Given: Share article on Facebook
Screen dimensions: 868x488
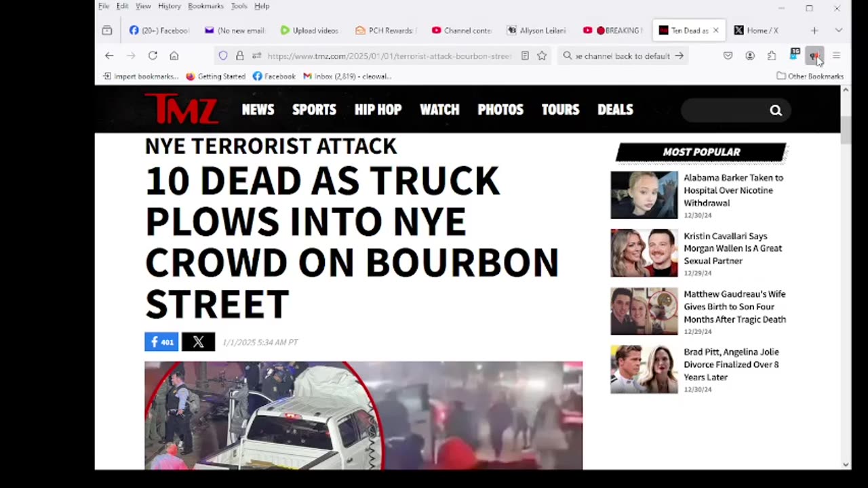Looking at the screenshot, I should pos(161,342).
